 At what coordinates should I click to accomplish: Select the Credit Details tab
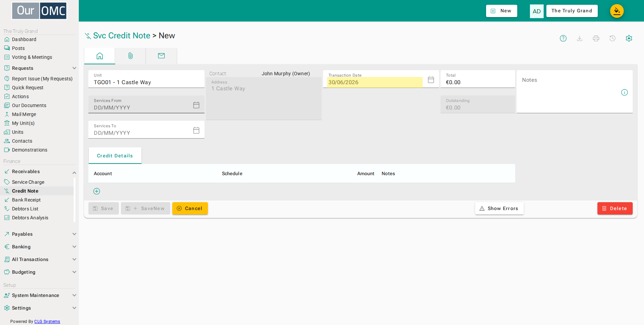pyautogui.click(x=115, y=156)
